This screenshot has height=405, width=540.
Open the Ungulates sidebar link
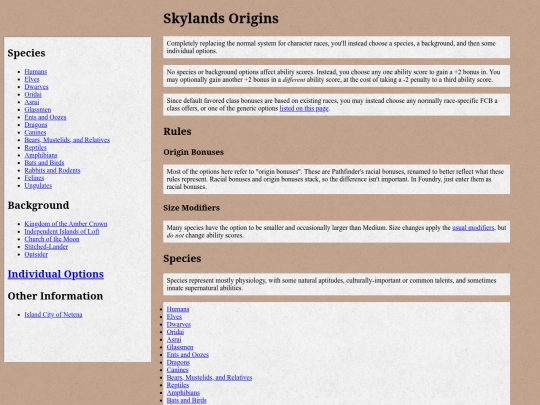[38, 186]
